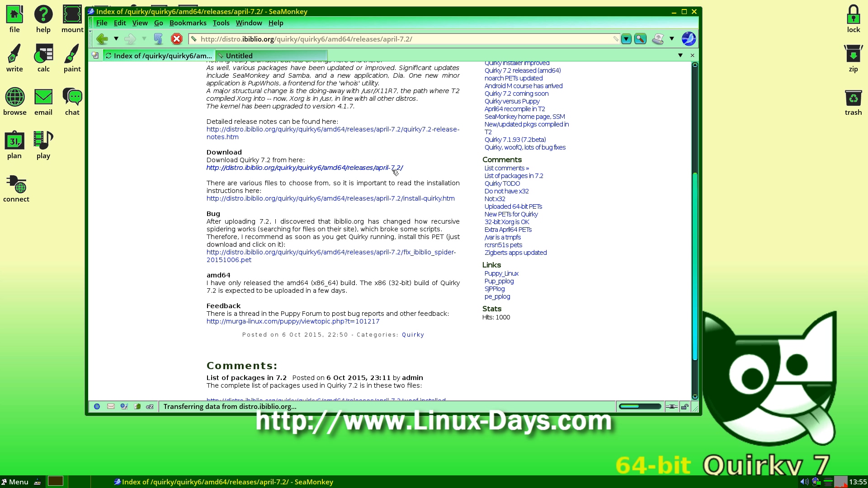Click the Reload page toolbar icon
The height and width of the screenshot is (488, 868).
158,39
